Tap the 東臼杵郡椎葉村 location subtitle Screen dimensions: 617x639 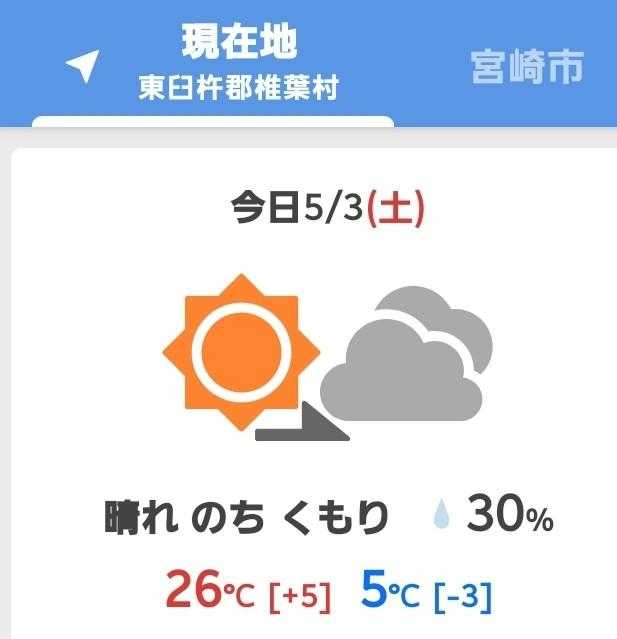click(x=239, y=89)
